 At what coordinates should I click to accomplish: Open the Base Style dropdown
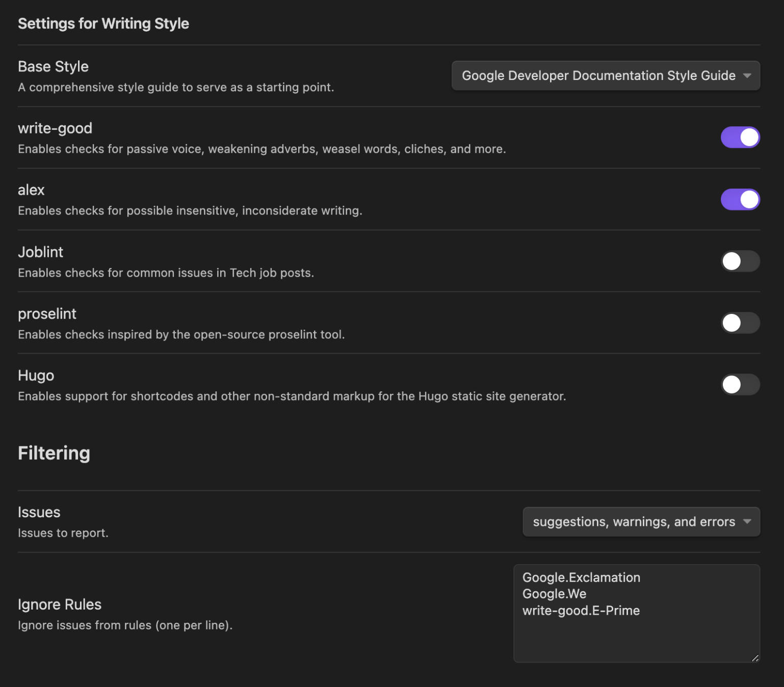tap(606, 75)
